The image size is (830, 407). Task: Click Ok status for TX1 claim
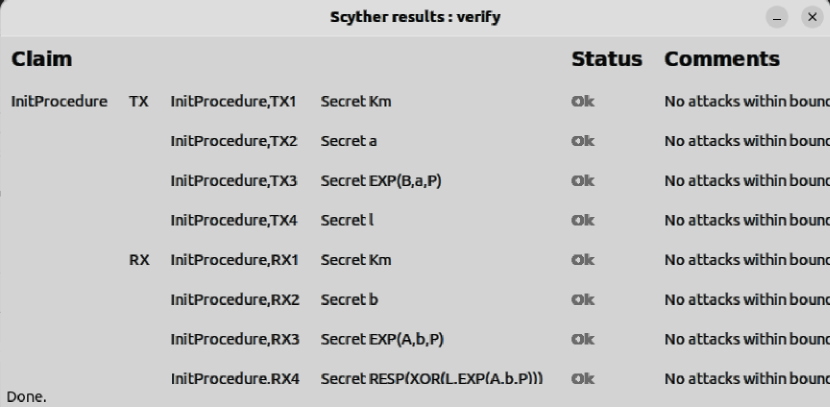point(582,101)
